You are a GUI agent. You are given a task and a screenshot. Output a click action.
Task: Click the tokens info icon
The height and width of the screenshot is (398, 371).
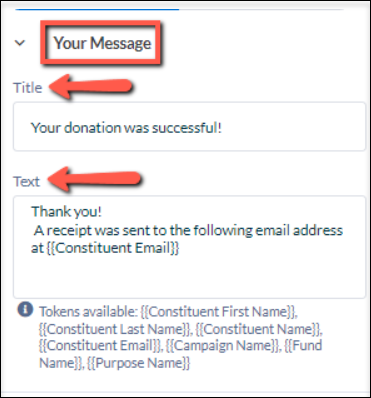click(x=25, y=310)
